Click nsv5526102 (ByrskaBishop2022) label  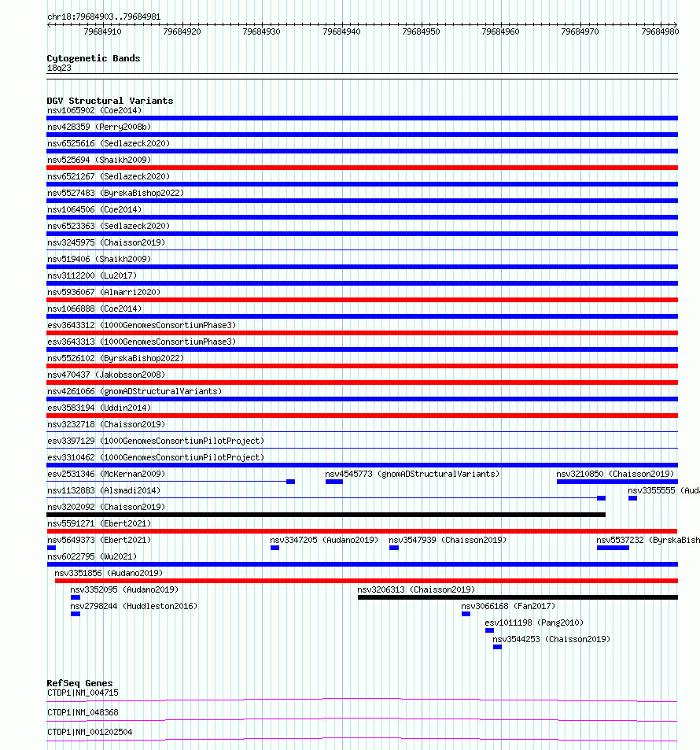[x=116, y=358]
